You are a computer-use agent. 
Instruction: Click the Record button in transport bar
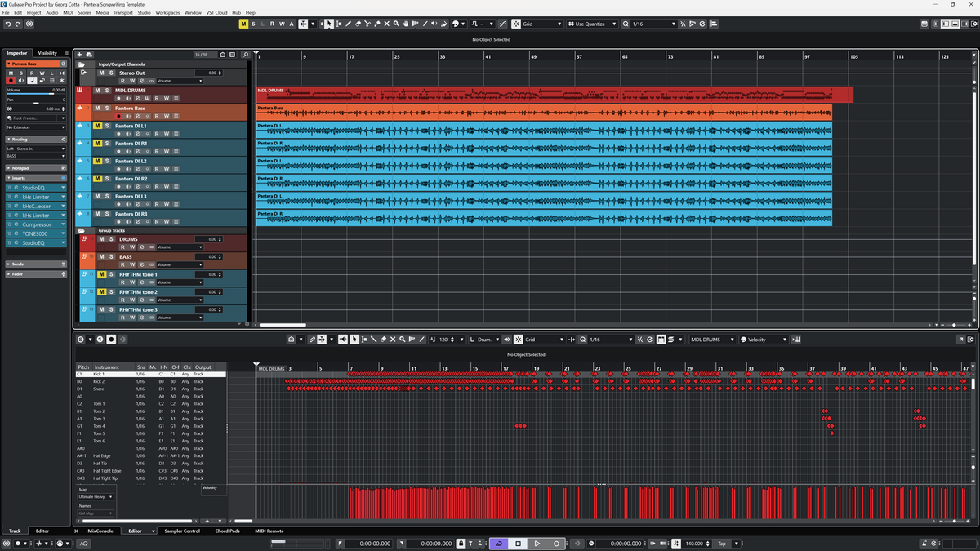(556, 543)
